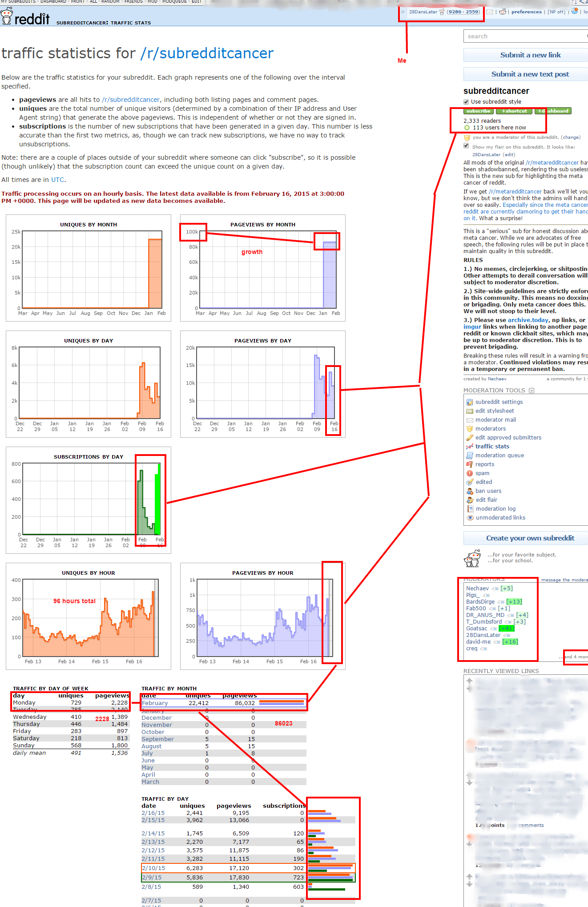Collapse the Moderation Tools section
The image size is (588, 907).
532,391
